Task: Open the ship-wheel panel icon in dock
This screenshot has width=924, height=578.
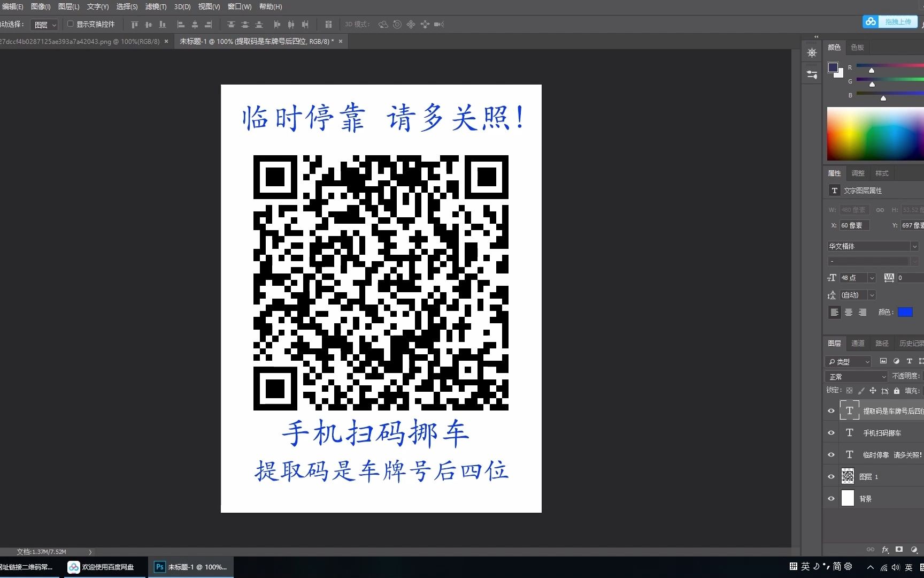Action: coord(812,52)
